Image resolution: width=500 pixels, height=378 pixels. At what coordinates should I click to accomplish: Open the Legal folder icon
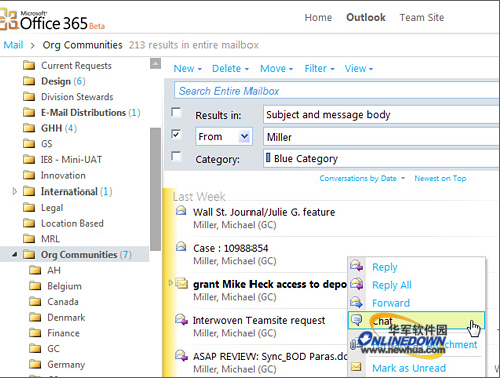pos(29,207)
